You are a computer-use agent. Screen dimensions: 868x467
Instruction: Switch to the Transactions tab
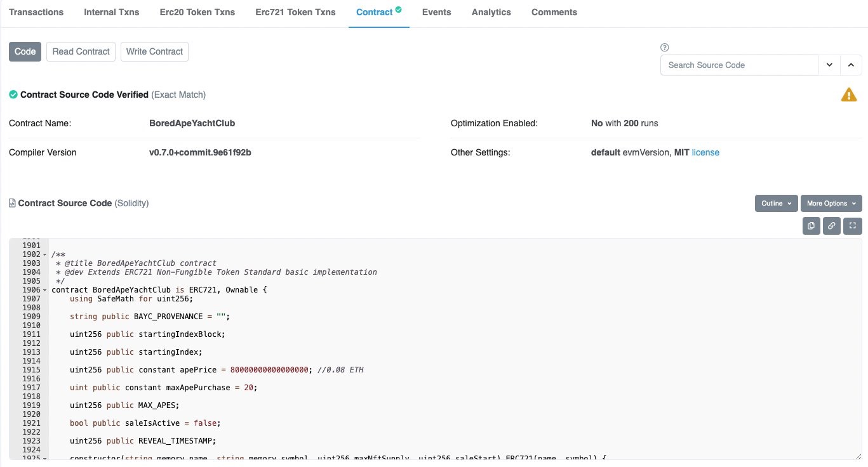pyautogui.click(x=36, y=12)
